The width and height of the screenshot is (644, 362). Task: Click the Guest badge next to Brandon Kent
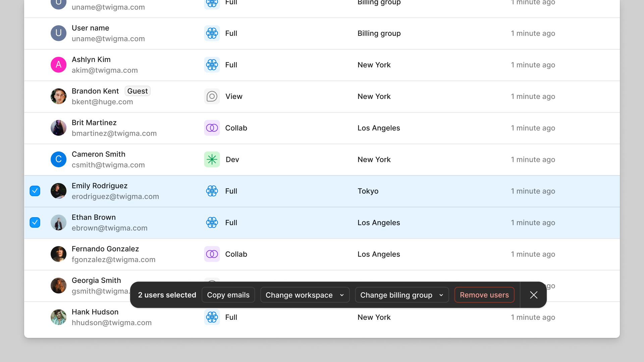click(x=138, y=91)
